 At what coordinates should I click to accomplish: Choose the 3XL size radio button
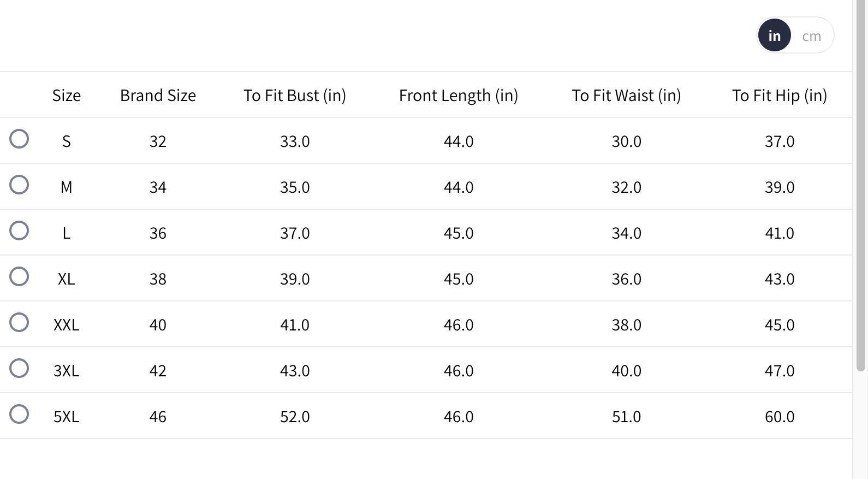[19, 368]
